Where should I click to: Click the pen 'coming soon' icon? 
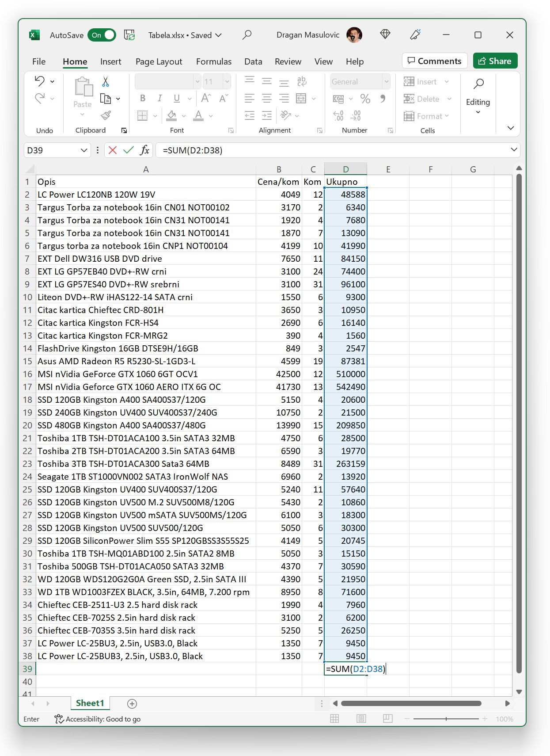[x=415, y=34]
